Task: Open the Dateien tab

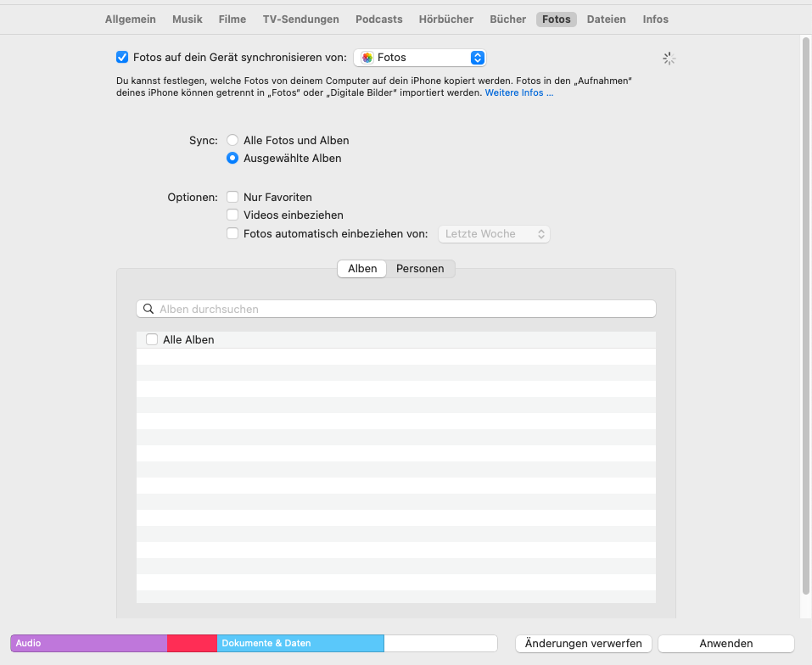Action: tap(606, 20)
